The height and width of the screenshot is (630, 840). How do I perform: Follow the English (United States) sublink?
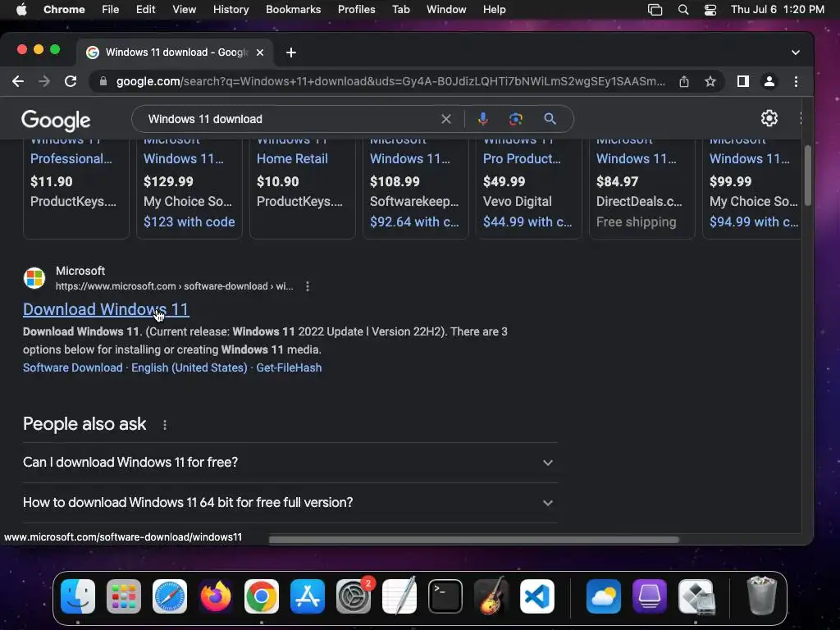click(189, 367)
